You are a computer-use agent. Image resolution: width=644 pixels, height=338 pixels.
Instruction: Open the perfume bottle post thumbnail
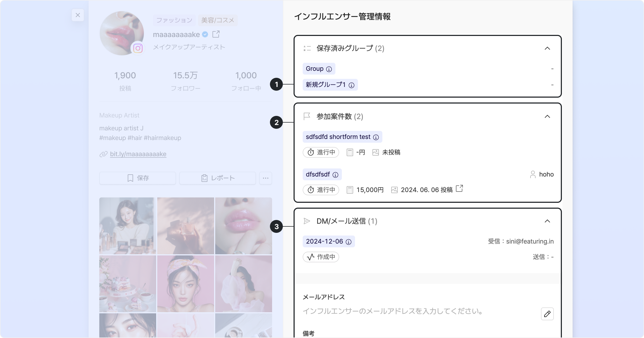186,226
